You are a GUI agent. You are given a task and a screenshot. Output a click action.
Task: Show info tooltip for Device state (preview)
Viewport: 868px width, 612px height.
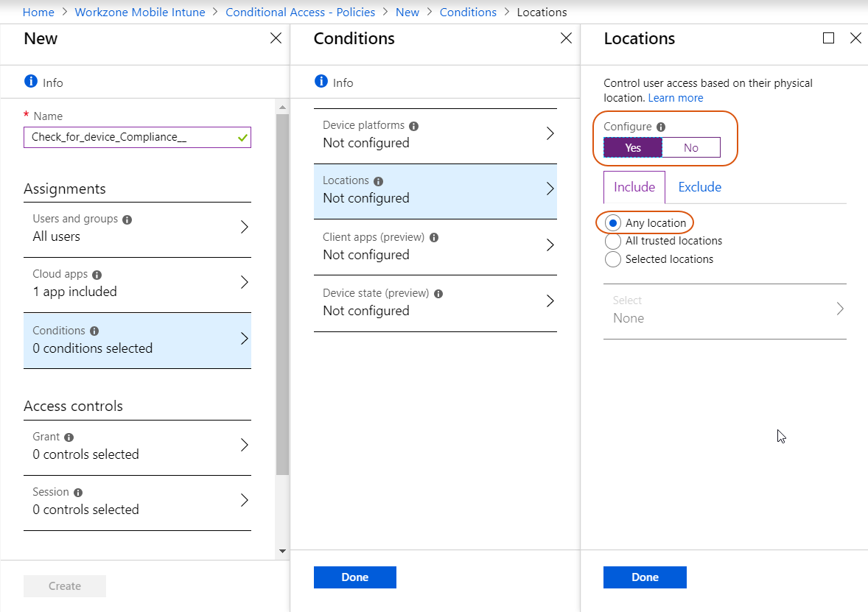pos(438,294)
